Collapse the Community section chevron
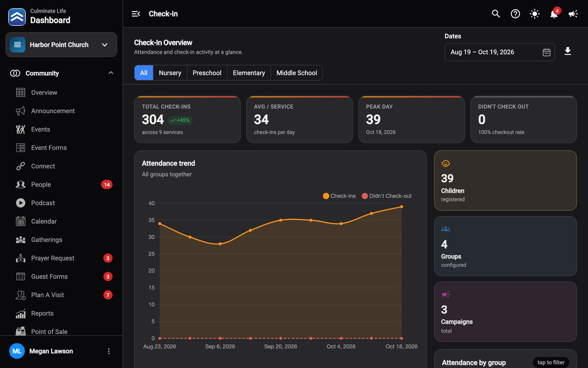This screenshot has height=368, width=588. pos(111,73)
